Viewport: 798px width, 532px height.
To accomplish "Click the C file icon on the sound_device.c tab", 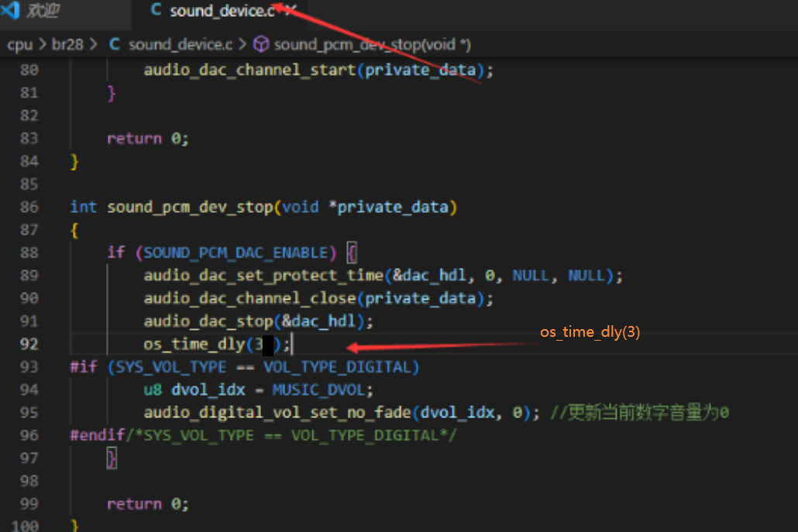I will pyautogui.click(x=157, y=10).
